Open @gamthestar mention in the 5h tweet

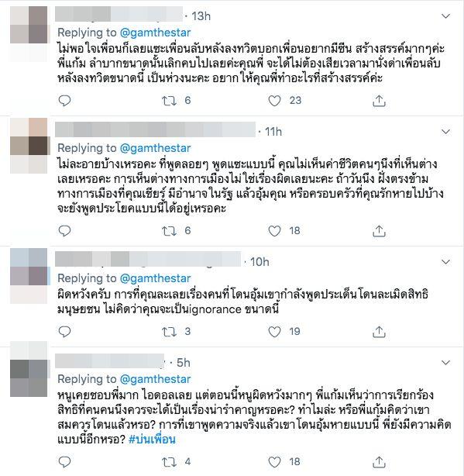click(155, 379)
